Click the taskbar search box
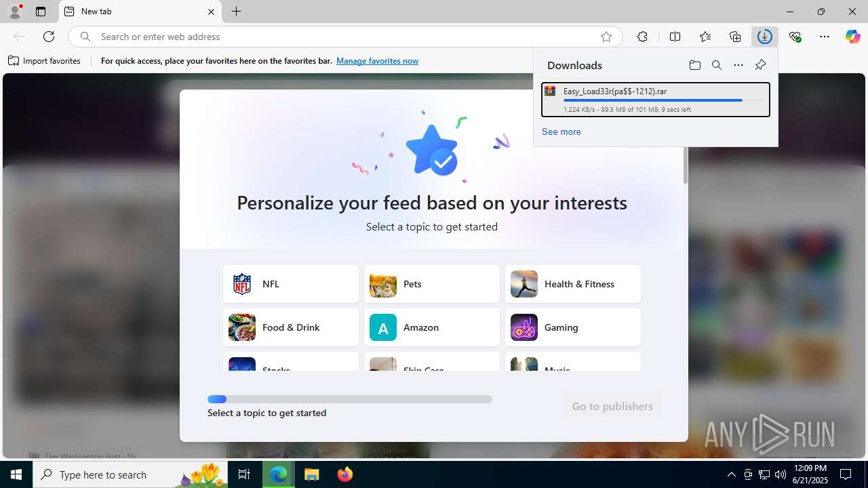 point(130,474)
